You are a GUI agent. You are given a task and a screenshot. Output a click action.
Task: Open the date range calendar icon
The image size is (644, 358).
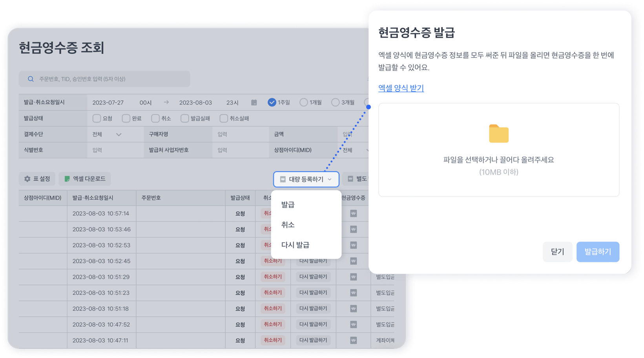254,102
